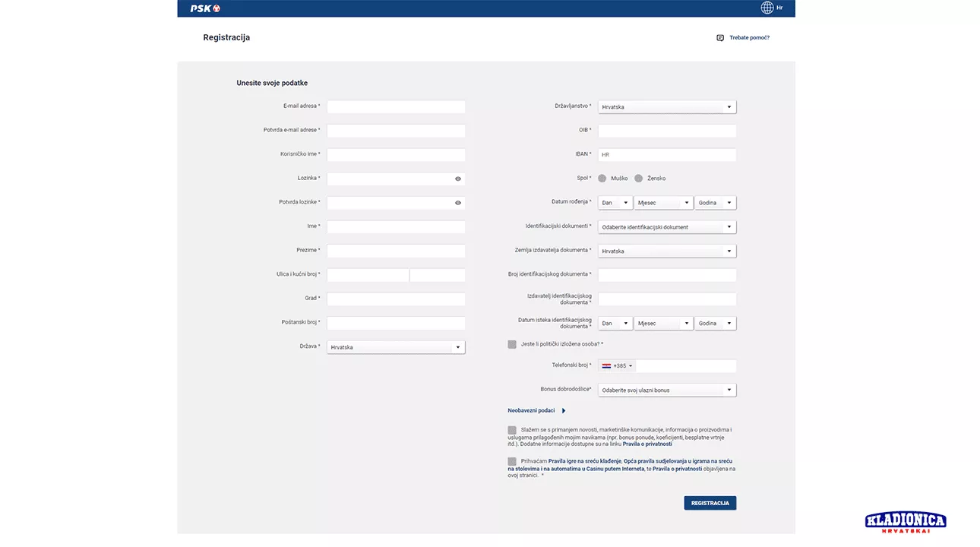Open the Državljanstvo dropdown
This screenshot has height=547, width=980.
coord(666,107)
